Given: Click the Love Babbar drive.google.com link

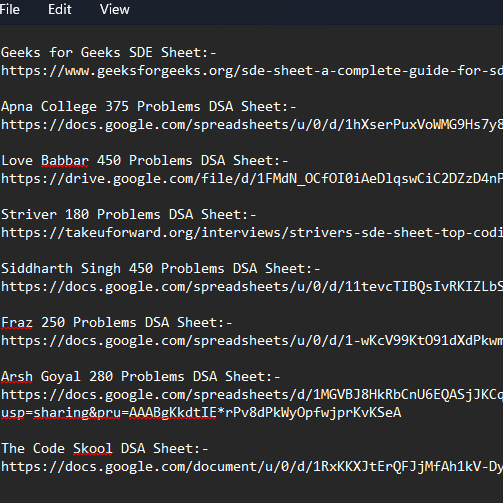Looking at the screenshot, I should pos(252,179).
